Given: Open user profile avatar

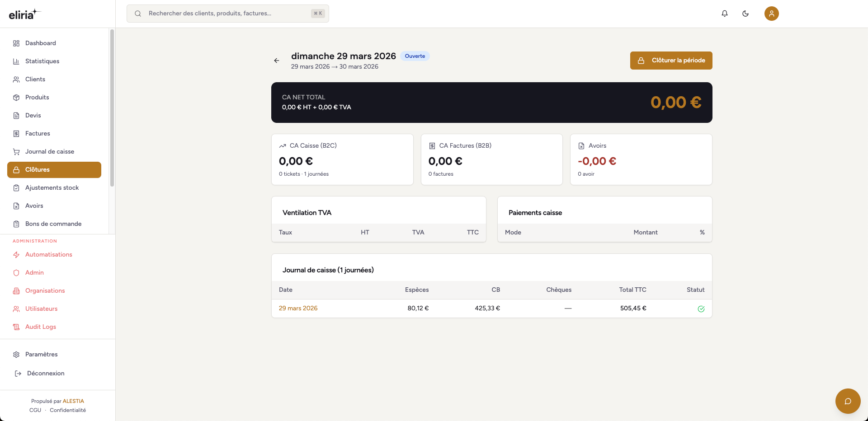Looking at the screenshot, I should point(772,14).
